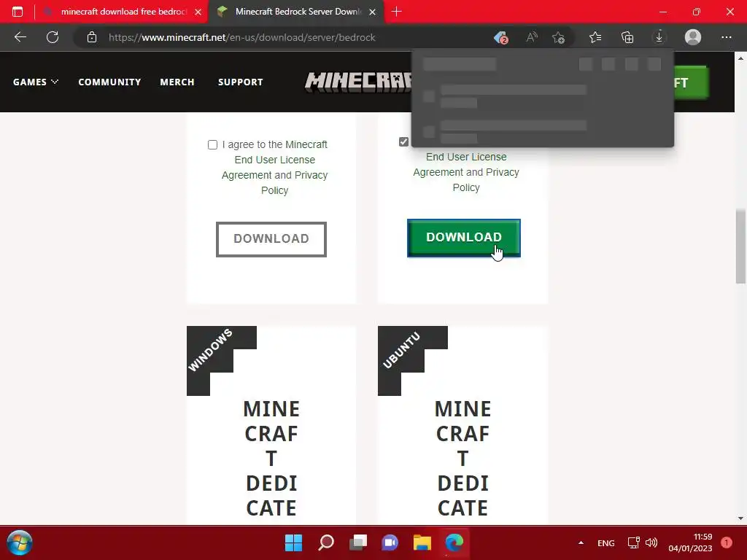747x560 pixels.
Task: Open the SUPPORT nav item
Action: [x=240, y=82]
